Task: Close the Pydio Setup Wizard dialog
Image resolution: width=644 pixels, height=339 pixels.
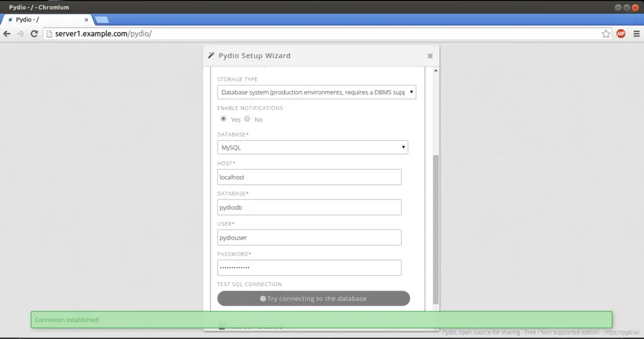Action: pos(430,56)
